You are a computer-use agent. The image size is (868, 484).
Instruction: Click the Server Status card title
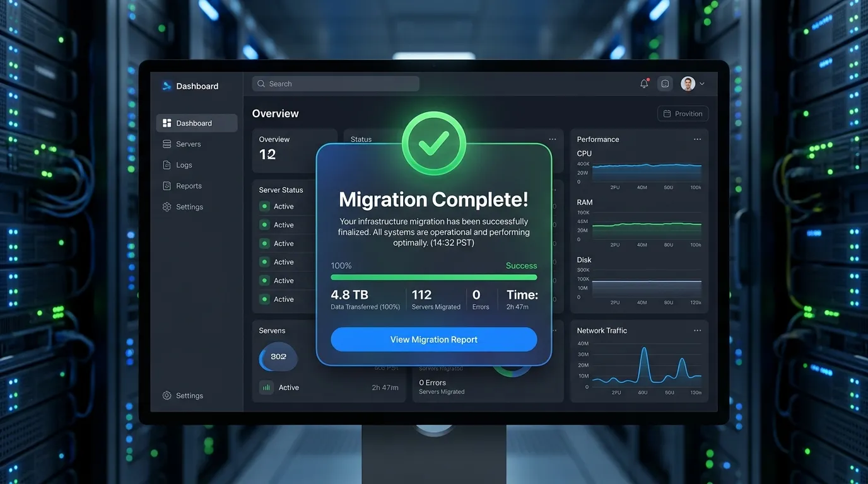click(281, 190)
